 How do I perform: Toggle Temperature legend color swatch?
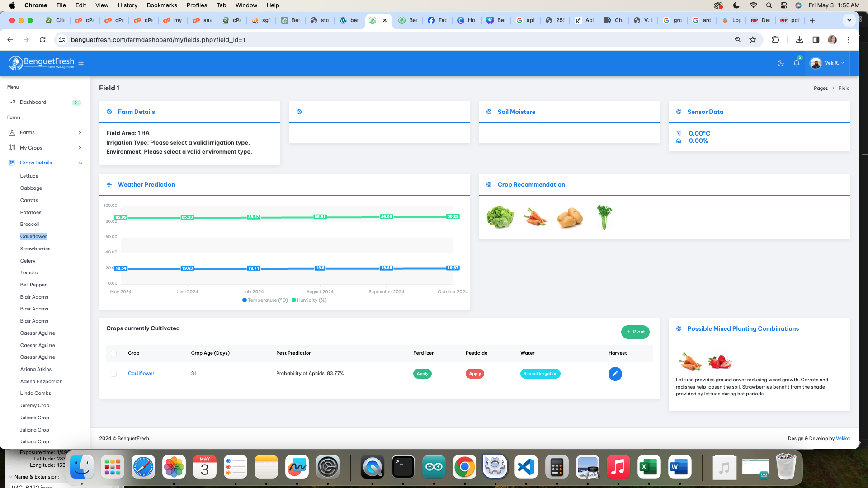(x=245, y=300)
